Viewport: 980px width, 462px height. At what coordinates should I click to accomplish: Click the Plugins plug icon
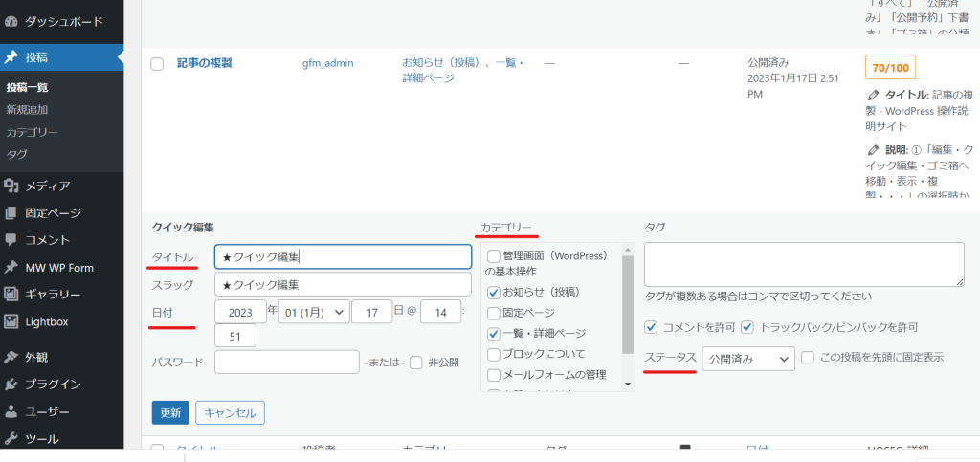coord(11,385)
